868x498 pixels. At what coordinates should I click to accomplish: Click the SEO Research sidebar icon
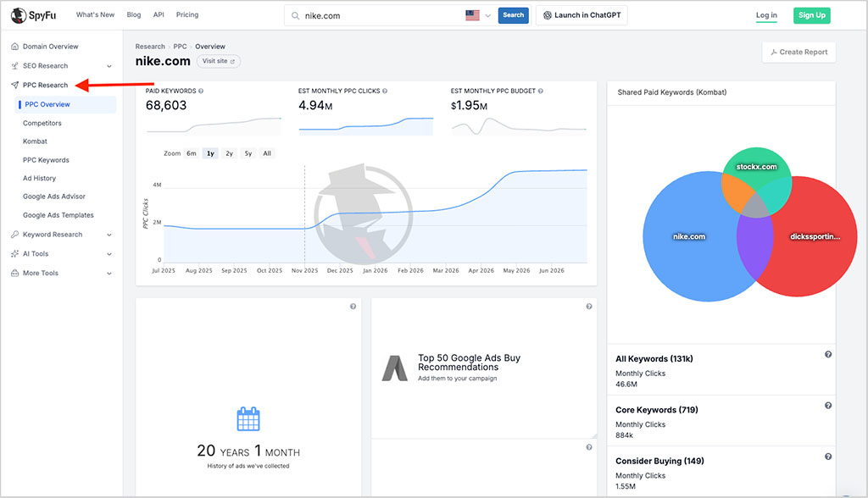point(15,66)
